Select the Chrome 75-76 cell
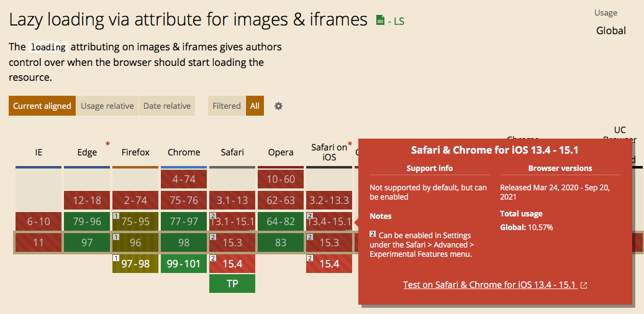 [184, 201]
